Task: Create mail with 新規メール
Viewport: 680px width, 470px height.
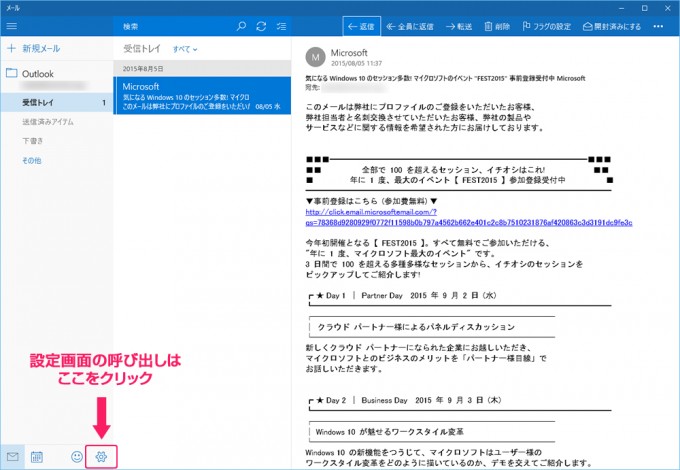Action: [34, 49]
